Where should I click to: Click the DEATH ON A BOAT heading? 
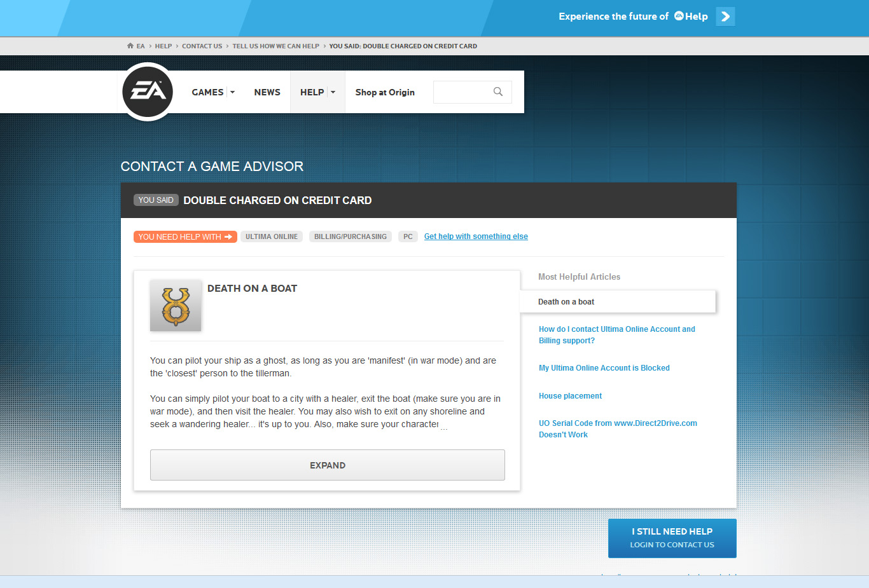[252, 289]
